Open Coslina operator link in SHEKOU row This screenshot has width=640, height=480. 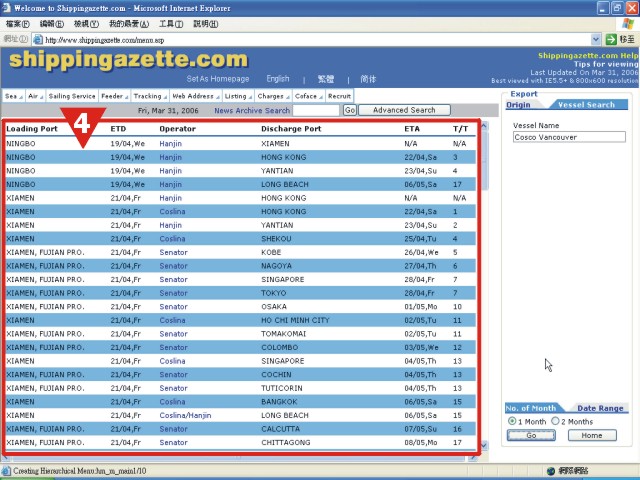172,239
